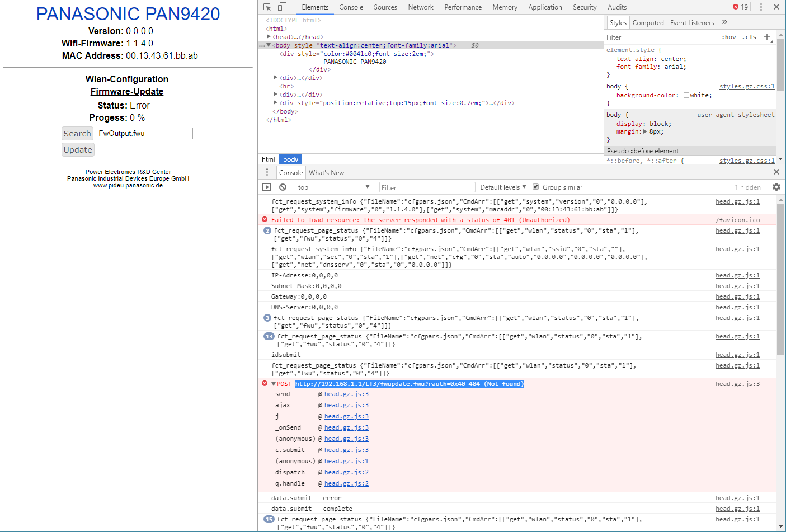Add new style rule plus icon

click(767, 37)
